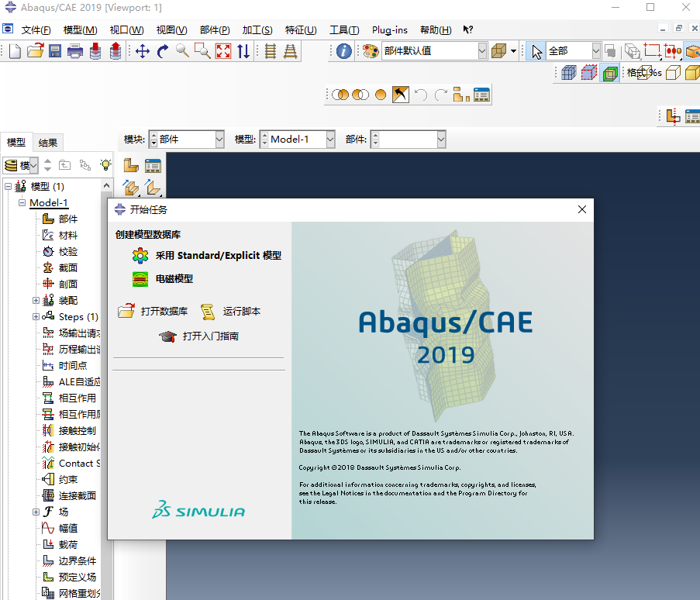Click the 全部 selection filter combo box
Viewport: 700px width, 600px height.
(572, 50)
